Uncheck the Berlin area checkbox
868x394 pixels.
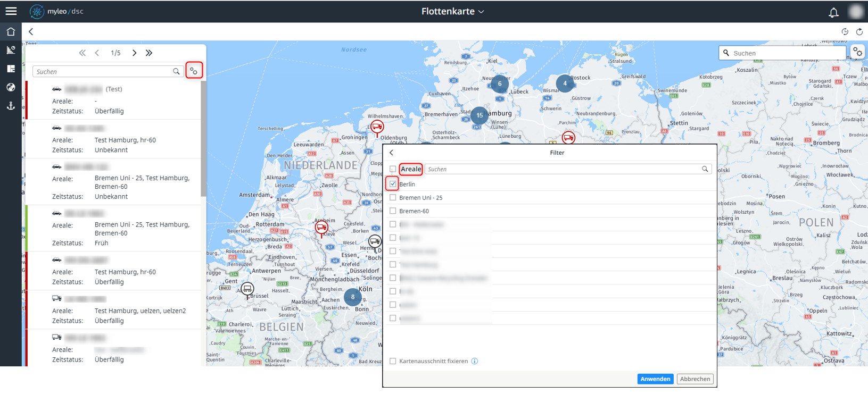[x=393, y=184]
